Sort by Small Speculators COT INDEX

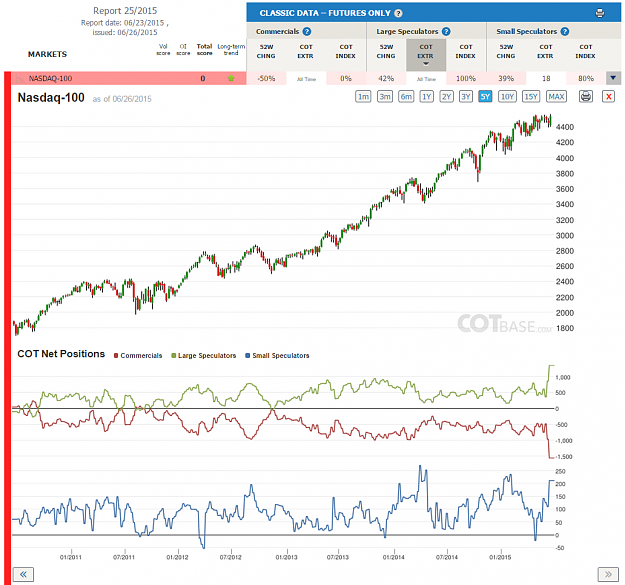click(x=586, y=52)
